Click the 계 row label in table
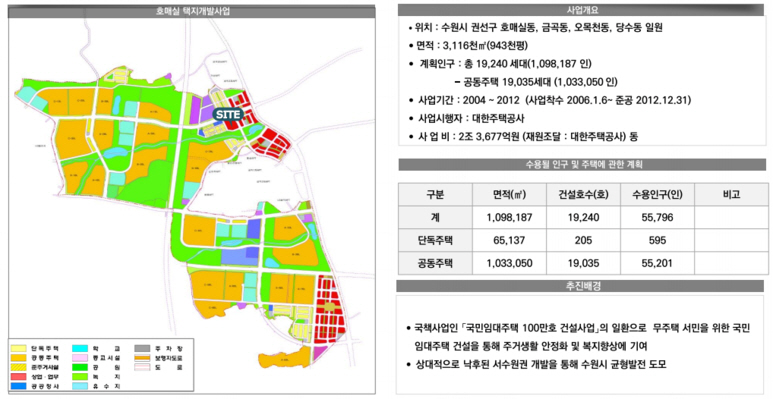The width and height of the screenshot is (773, 399). coord(435,218)
